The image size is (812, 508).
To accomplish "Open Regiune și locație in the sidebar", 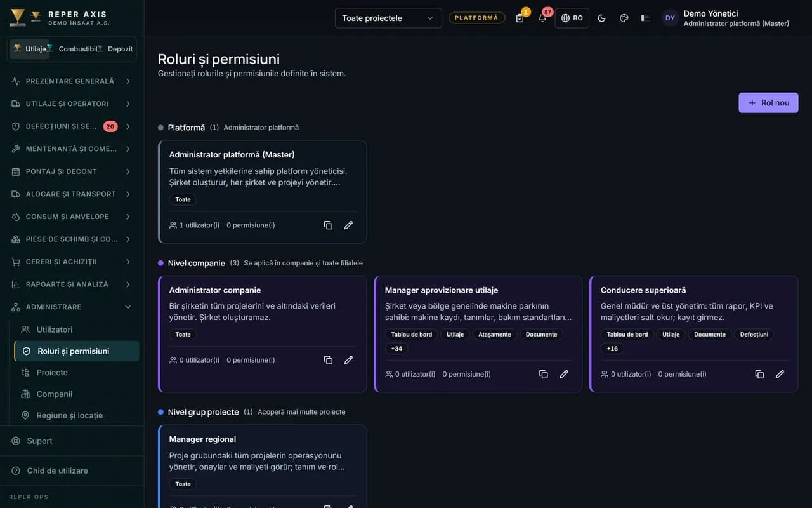I will point(77,415).
